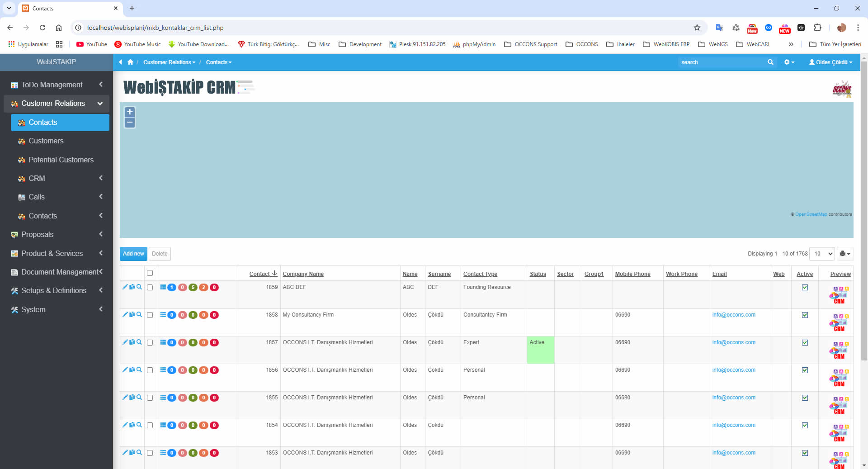868x469 pixels.
Task: Click the orange badge showing 2 in row 1859
Action: [x=203, y=287]
